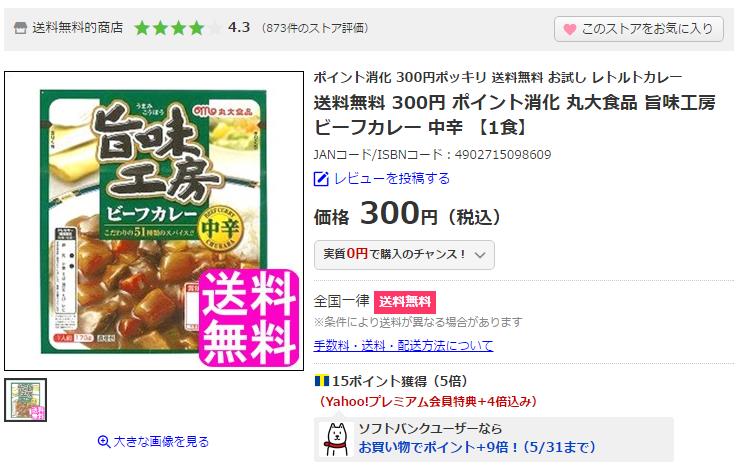Click the 15ポイント獲得 points text

(399, 381)
